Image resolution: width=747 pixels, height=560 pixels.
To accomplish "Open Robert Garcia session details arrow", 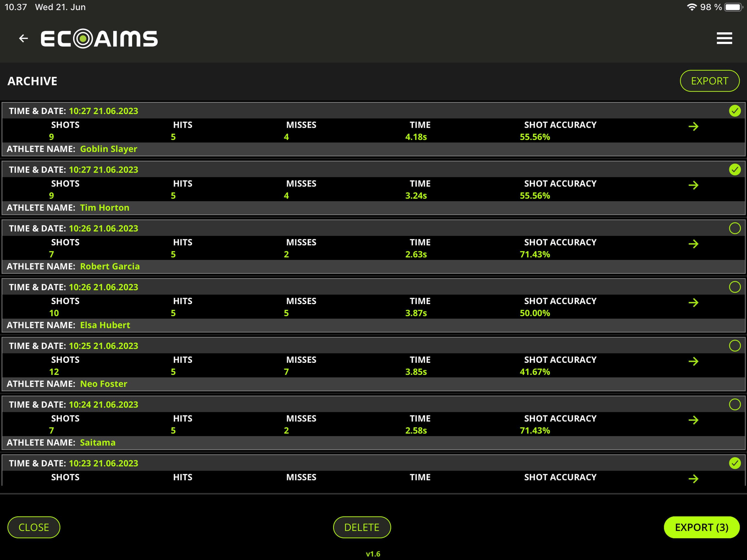I will (693, 244).
